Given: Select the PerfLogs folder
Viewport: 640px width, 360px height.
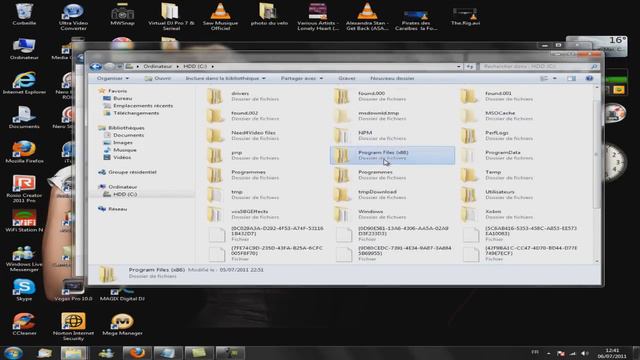Looking at the screenshot, I should pos(498,135).
